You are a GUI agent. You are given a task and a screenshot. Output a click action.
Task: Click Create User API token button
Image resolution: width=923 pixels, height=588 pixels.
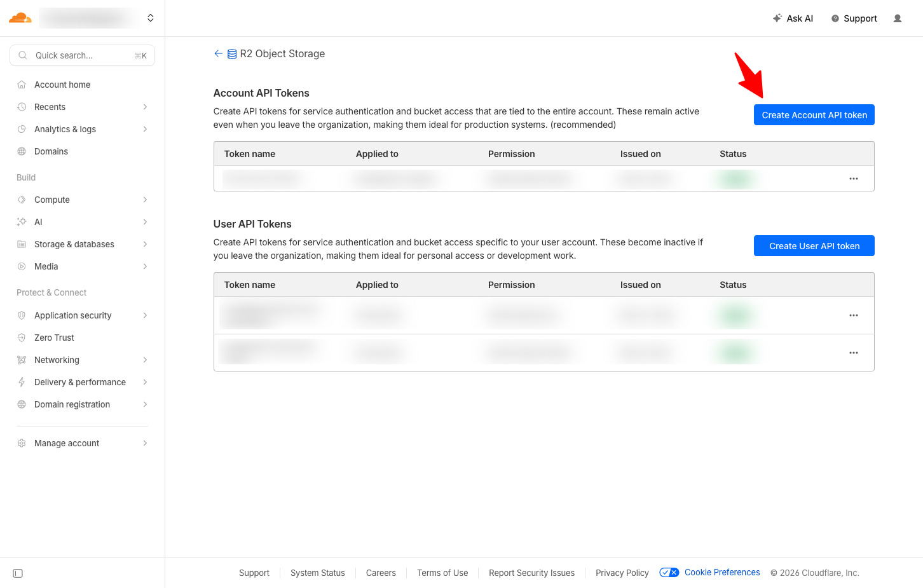814,246
